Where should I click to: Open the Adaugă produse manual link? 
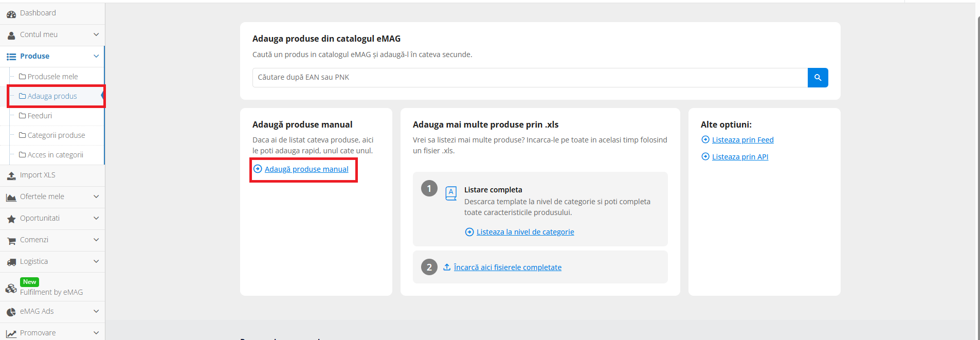coord(306,169)
